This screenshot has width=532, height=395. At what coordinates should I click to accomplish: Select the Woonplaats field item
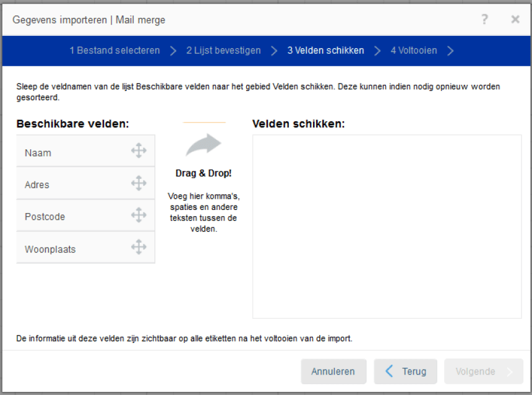[85, 247]
